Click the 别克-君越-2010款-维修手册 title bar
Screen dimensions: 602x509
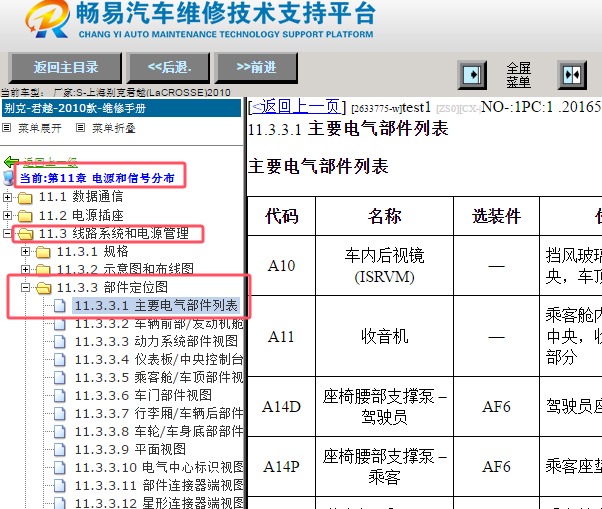click(121, 108)
